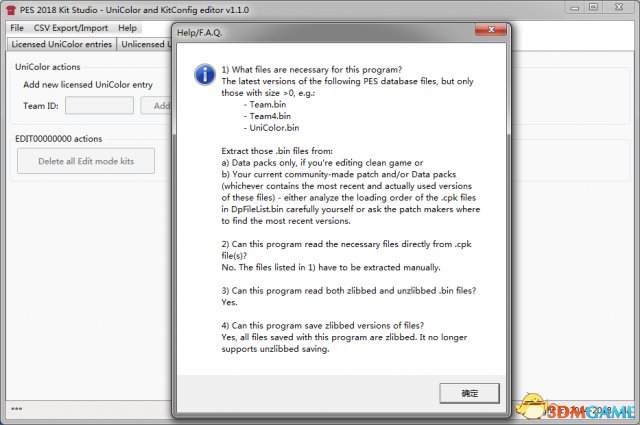Click the 'Add new licensed UniColor entry' label

pyautogui.click(x=88, y=85)
